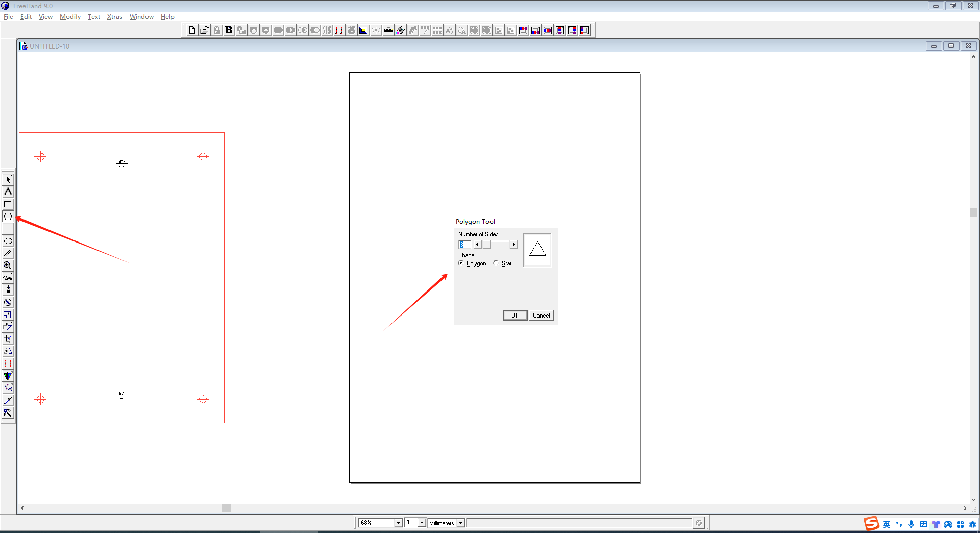Open the page number dropdown
The image size is (980, 533).
pos(422,523)
